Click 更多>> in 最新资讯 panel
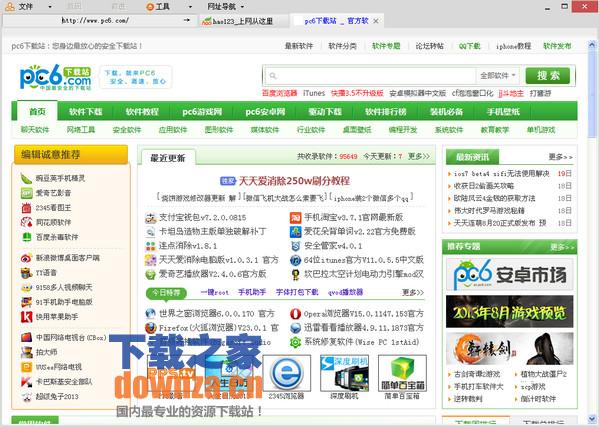This screenshot has height=427, width=599. (560, 157)
